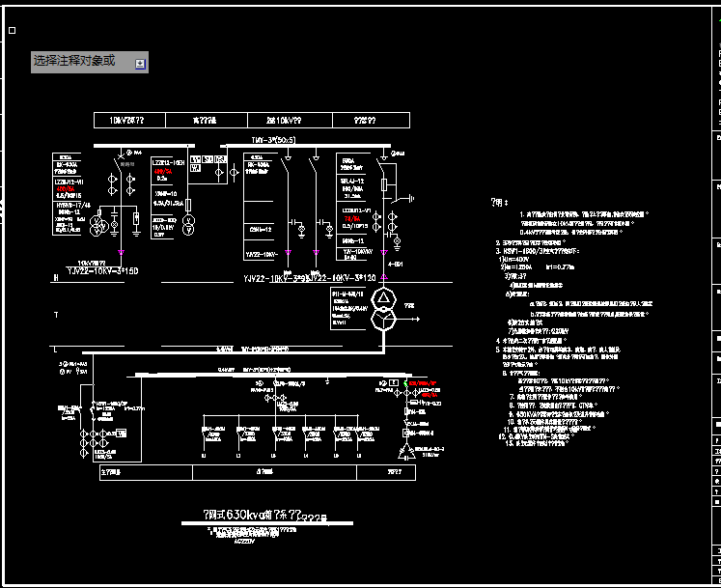Select the notes heading above numbered list
The width and height of the screenshot is (721, 588).
pyautogui.click(x=498, y=203)
